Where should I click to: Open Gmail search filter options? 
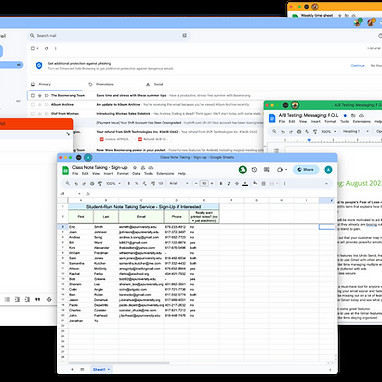pos(185,35)
